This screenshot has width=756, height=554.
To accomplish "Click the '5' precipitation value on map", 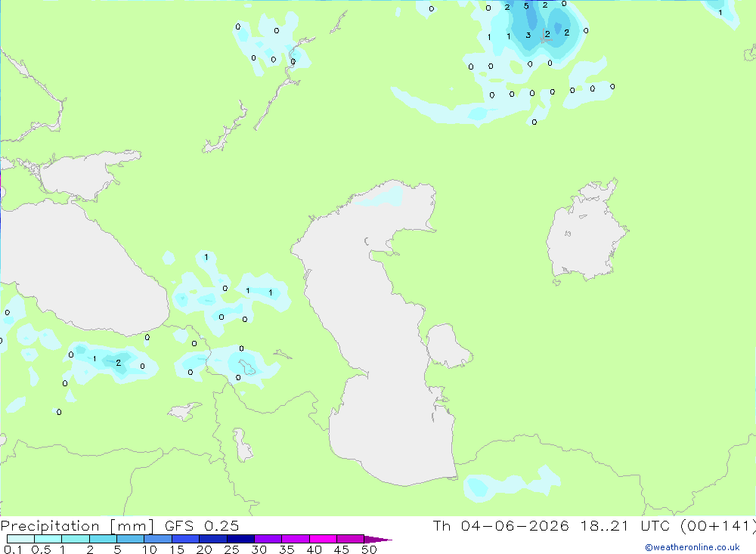I will tap(526, 6).
